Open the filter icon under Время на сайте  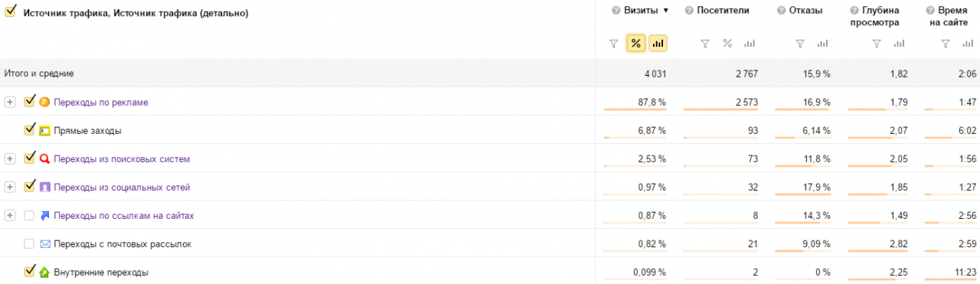coord(946,44)
